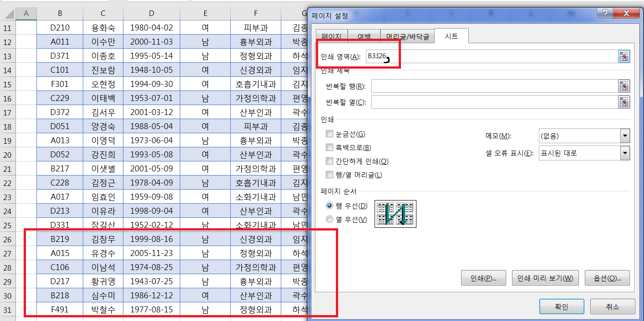Image resolution: width=644 pixels, height=321 pixels.
Task: Open the 페이지 tab
Action: click(331, 36)
